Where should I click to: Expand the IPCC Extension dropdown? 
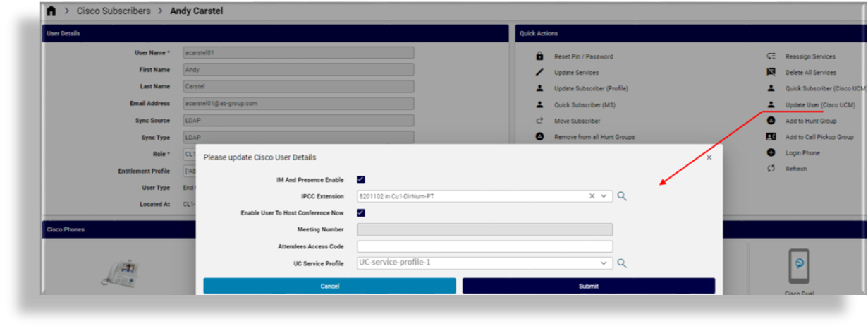(604, 196)
